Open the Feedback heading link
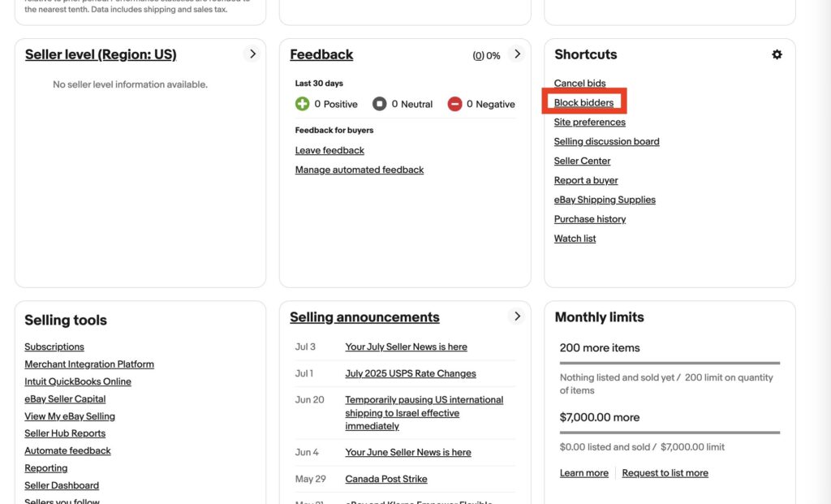Screen dimensions: 831x504 point(321,54)
